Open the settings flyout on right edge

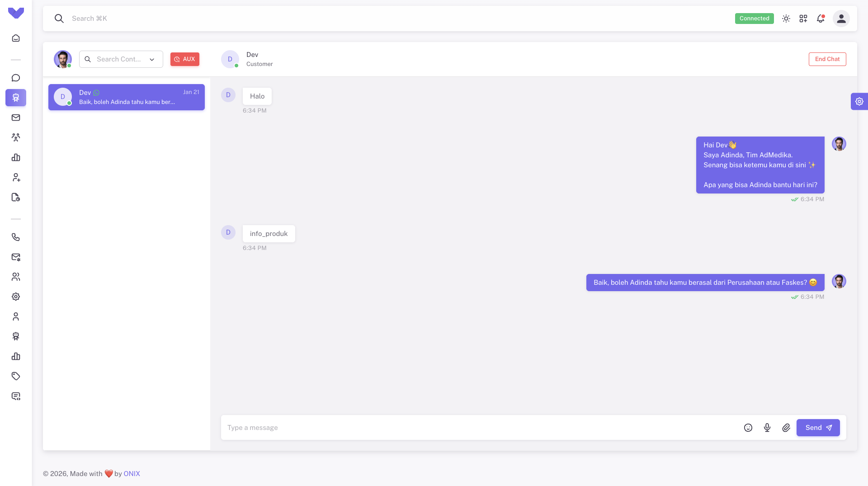click(859, 101)
